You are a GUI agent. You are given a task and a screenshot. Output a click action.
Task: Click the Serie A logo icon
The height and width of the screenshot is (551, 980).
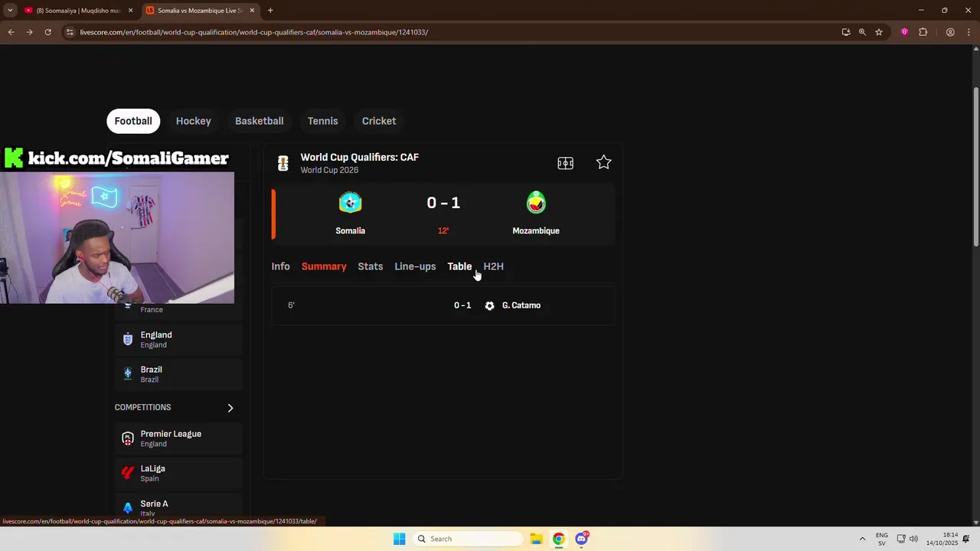tap(128, 507)
